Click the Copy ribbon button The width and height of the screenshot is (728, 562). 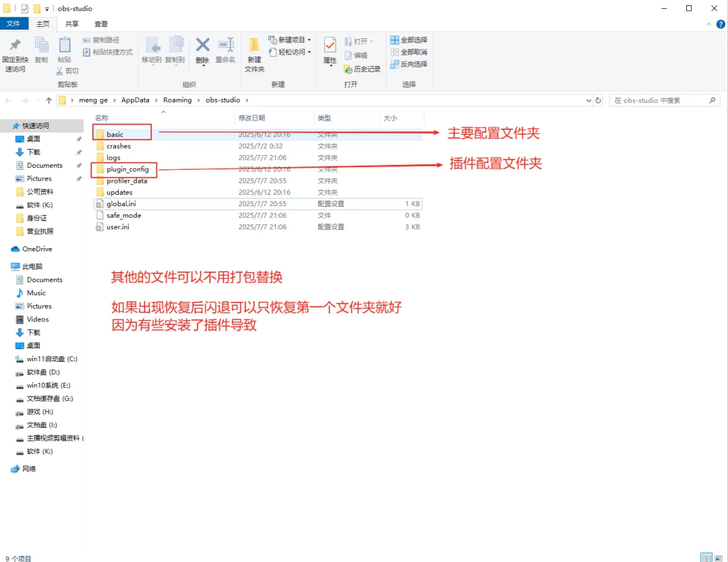point(41,50)
